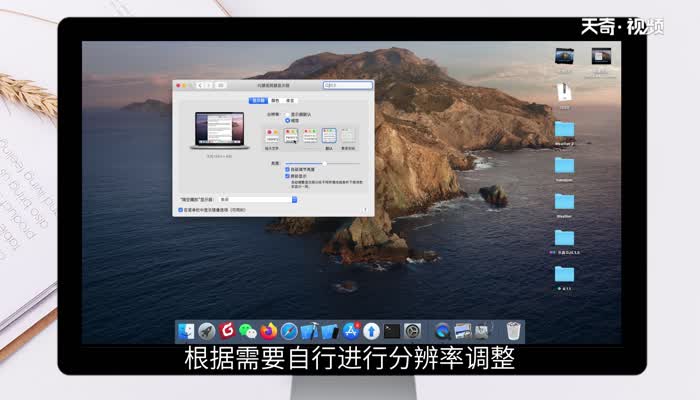Toggle show mirroring options in menu bar checkbox
Image resolution: width=700 pixels, height=400 pixels.
tap(181, 210)
